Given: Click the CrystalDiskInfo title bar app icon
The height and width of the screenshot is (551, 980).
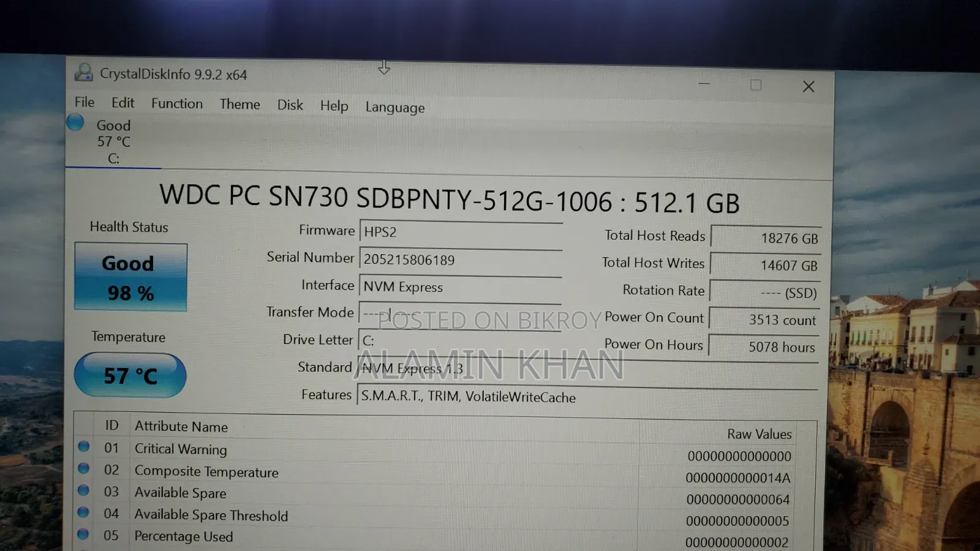Looking at the screenshot, I should [83, 72].
